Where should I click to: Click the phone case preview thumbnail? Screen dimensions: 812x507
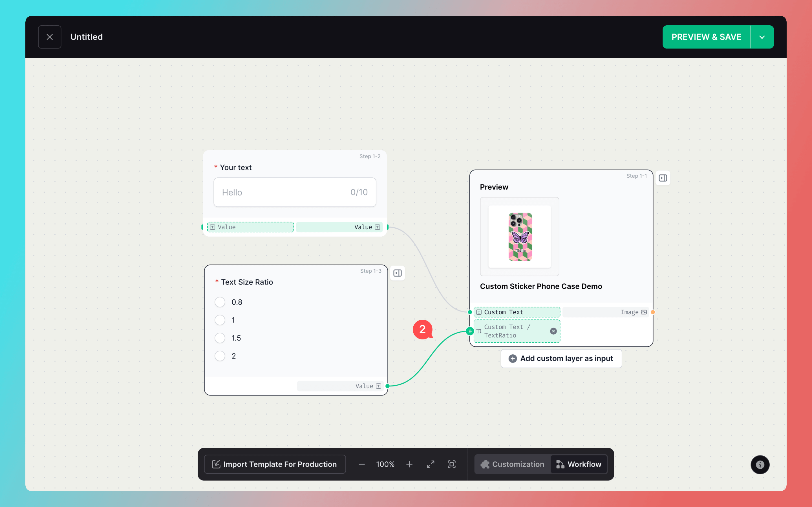point(519,237)
